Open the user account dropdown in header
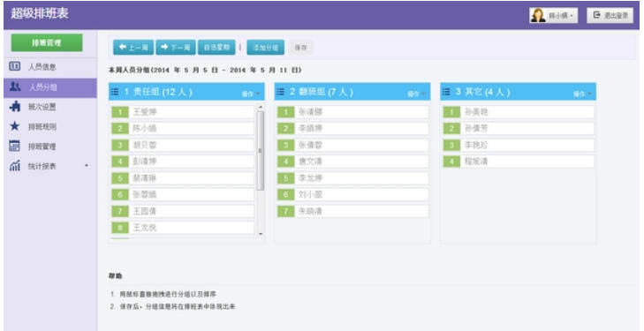The height and width of the screenshot is (331, 644). pos(553,16)
